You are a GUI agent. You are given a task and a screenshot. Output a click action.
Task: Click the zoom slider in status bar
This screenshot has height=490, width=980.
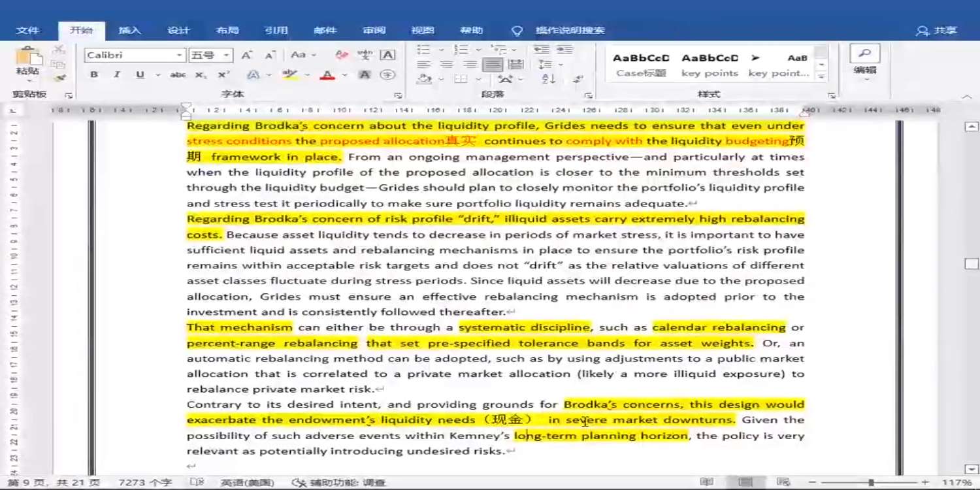[871, 482]
